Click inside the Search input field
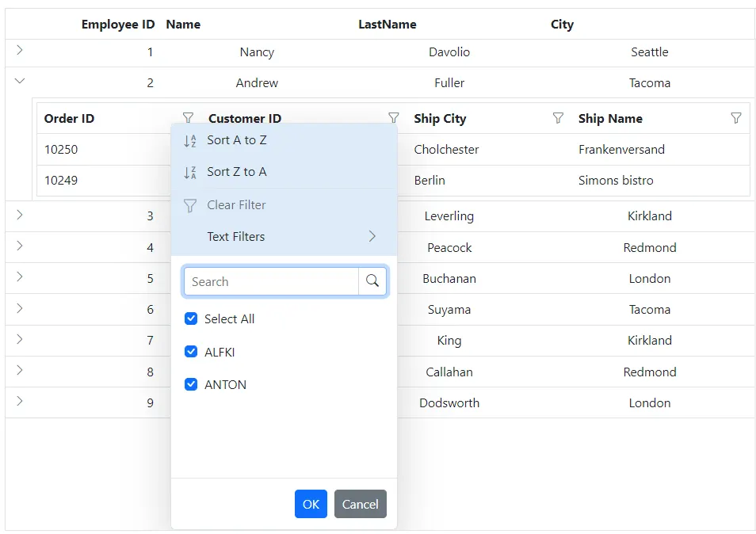Screen dimensions: 756x534 tap(269, 280)
